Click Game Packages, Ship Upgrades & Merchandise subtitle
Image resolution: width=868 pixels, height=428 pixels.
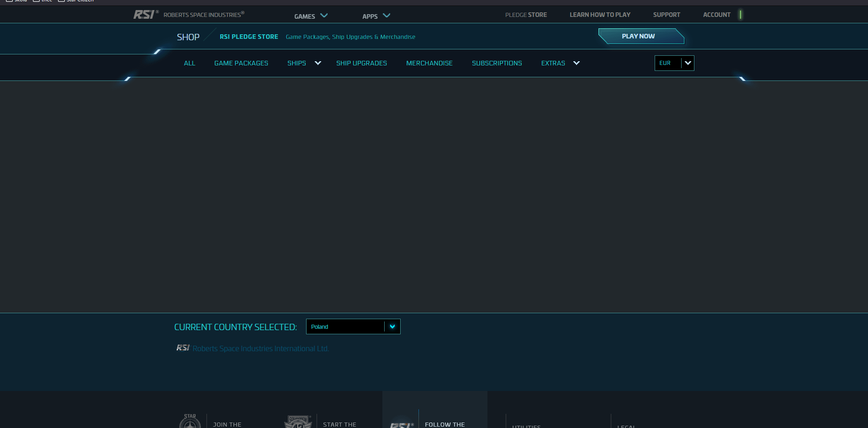tap(350, 37)
